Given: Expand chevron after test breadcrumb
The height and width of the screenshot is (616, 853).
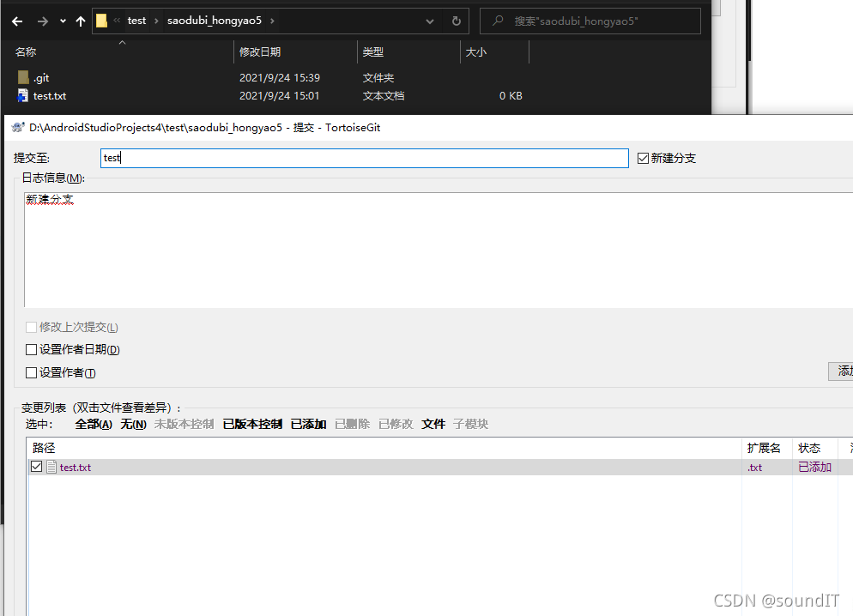Looking at the screenshot, I should click(156, 21).
